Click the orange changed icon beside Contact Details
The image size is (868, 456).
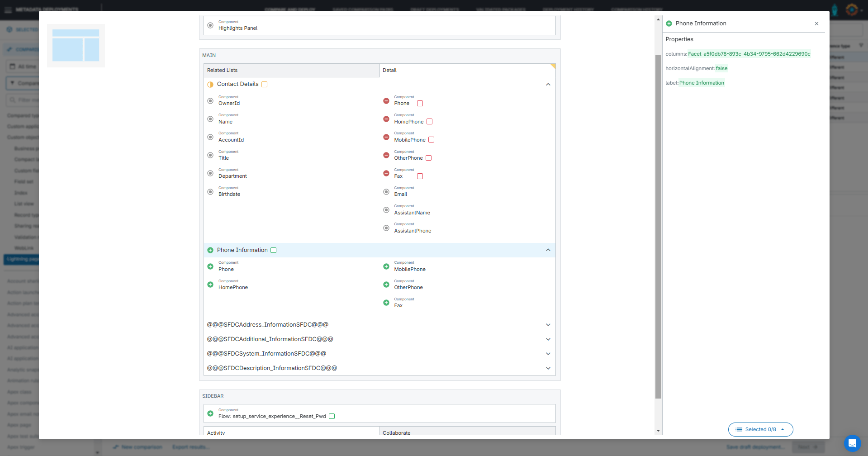pos(210,85)
